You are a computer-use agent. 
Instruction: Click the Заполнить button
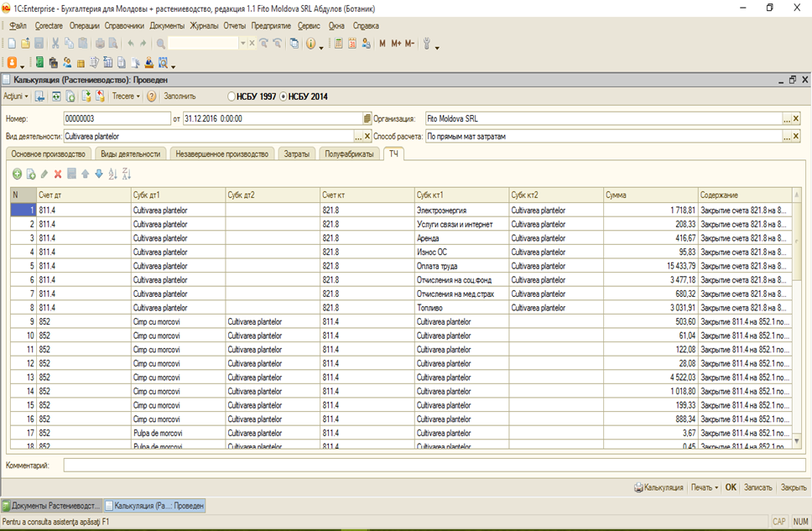click(180, 96)
